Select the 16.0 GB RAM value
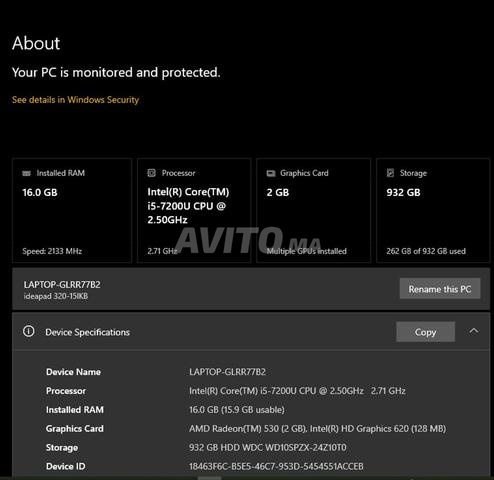Viewport: 494px width, 480px height. pyautogui.click(x=40, y=192)
